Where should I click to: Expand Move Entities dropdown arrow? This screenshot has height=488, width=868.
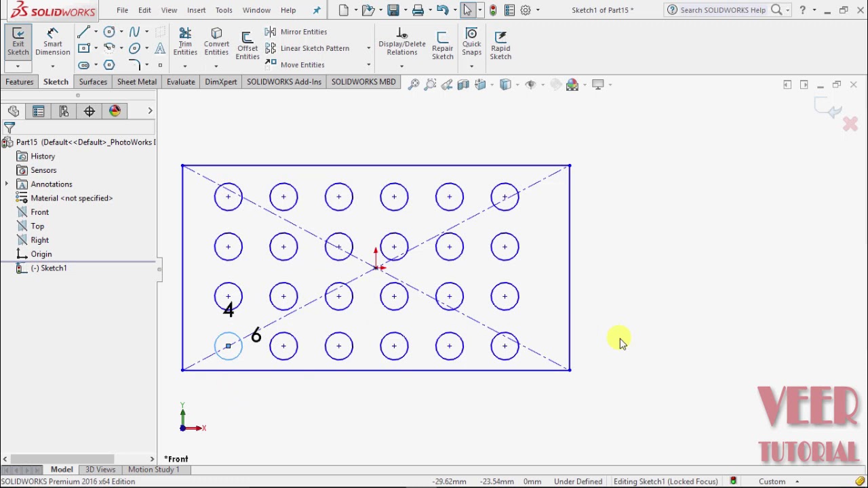click(368, 65)
